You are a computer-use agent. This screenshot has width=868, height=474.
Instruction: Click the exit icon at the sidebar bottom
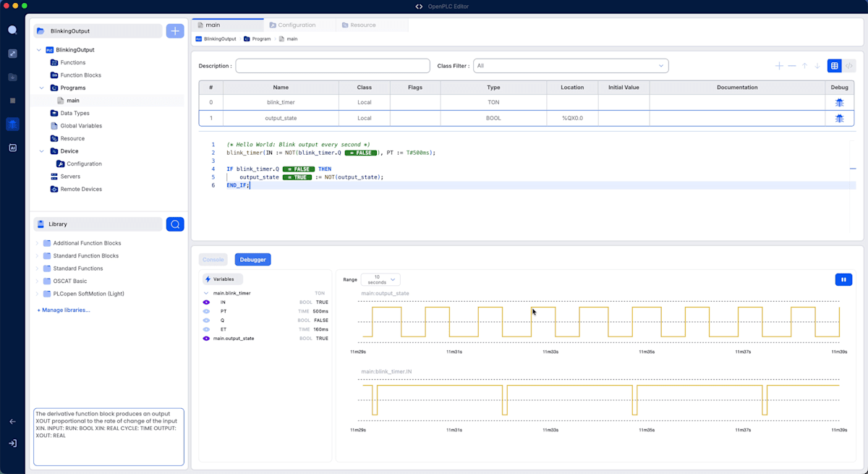[12, 444]
